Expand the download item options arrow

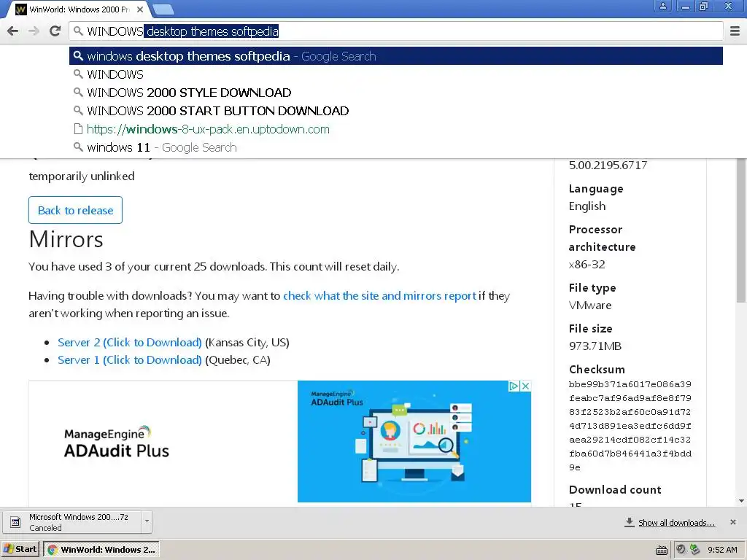click(147, 521)
